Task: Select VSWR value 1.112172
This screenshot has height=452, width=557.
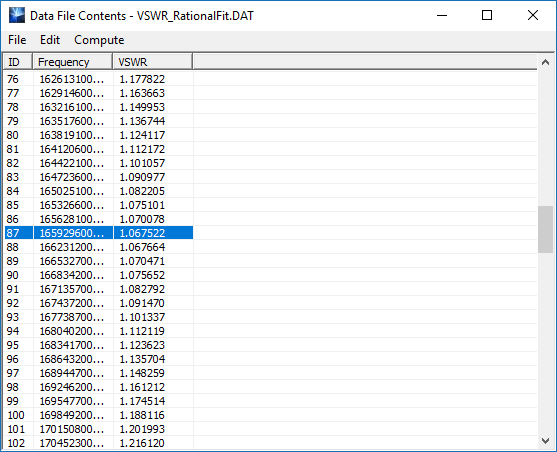Action: [x=142, y=149]
